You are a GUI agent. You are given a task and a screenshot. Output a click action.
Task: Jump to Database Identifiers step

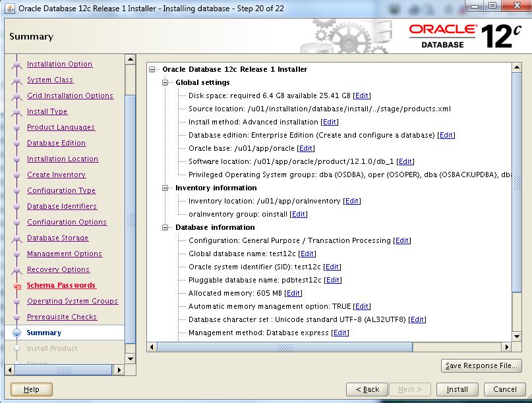[x=62, y=206]
